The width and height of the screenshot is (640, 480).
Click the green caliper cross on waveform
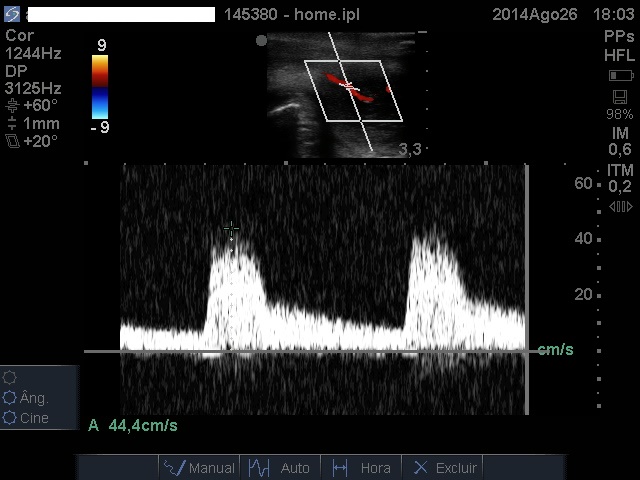231,231
